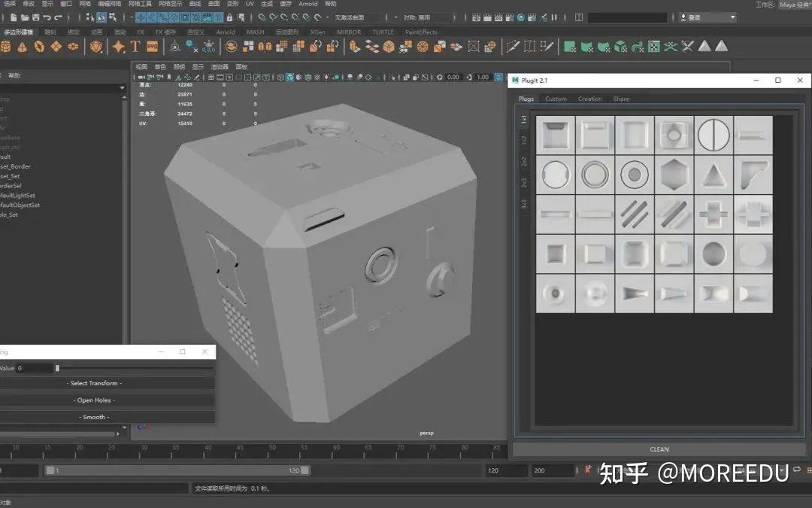Select the circular plug thumbnail in PlugIt grid

pos(555,174)
